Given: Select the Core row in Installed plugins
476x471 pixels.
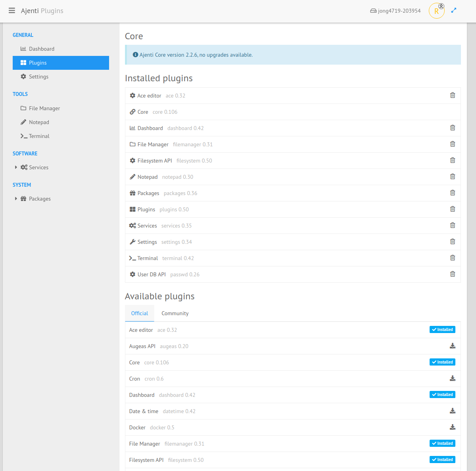Looking at the screenshot, I should [x=293, y=112].
